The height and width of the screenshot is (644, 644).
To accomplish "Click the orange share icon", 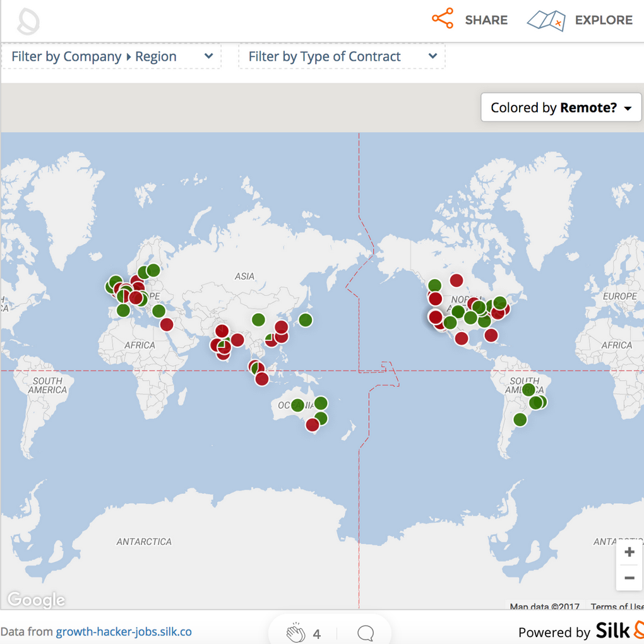I will point(443,19).
